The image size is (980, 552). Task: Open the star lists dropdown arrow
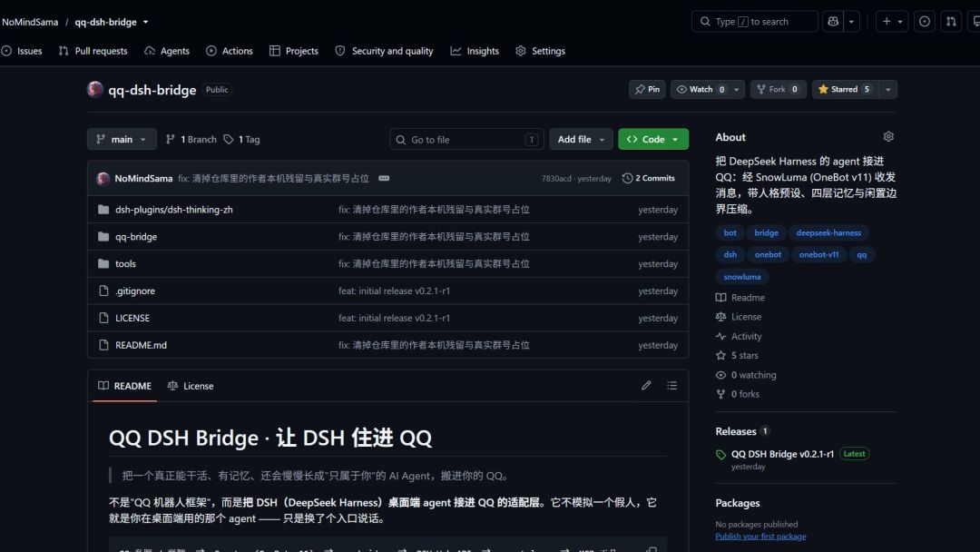[888, 89]
